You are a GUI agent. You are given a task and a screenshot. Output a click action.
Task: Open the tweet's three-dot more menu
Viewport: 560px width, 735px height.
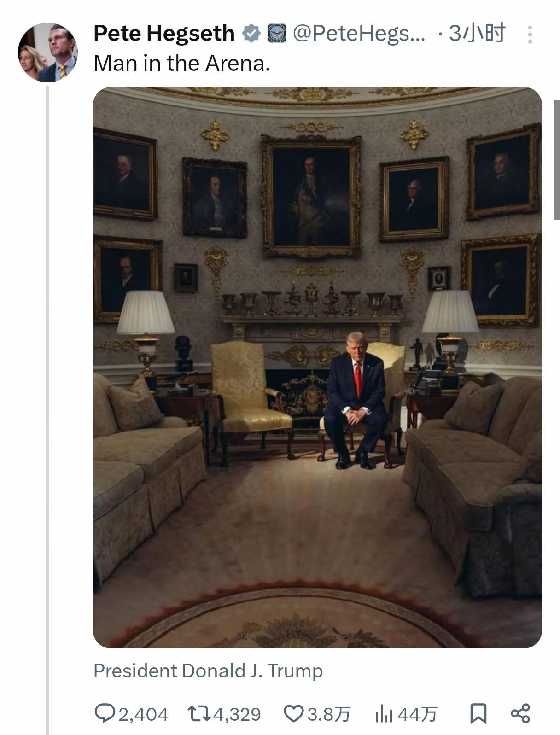coord(530,35)
